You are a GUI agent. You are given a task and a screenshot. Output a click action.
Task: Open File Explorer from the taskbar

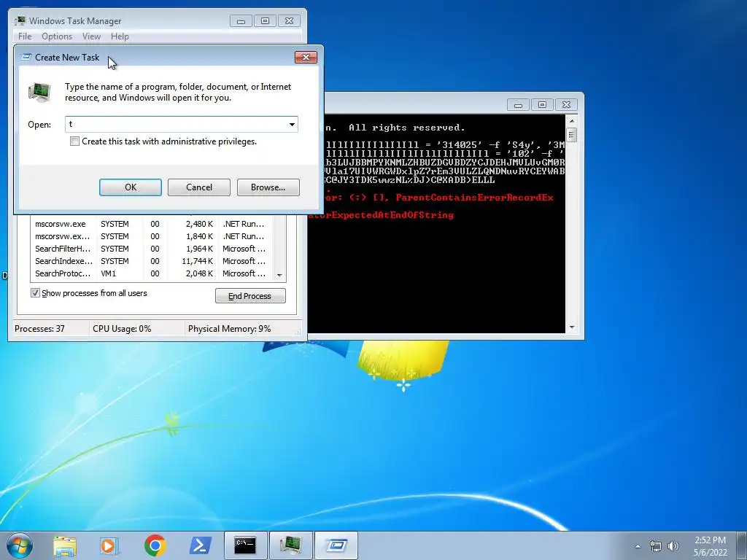65,545
